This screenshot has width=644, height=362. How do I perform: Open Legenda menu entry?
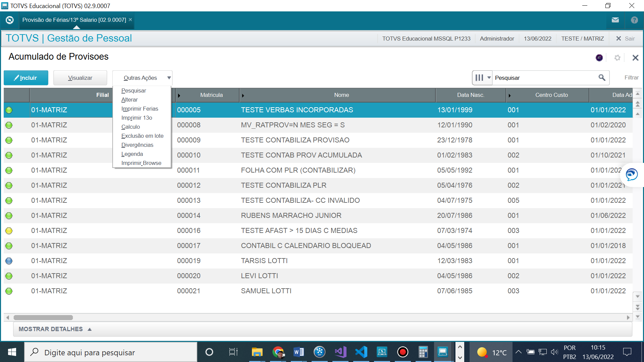click(x=132, y=154)
